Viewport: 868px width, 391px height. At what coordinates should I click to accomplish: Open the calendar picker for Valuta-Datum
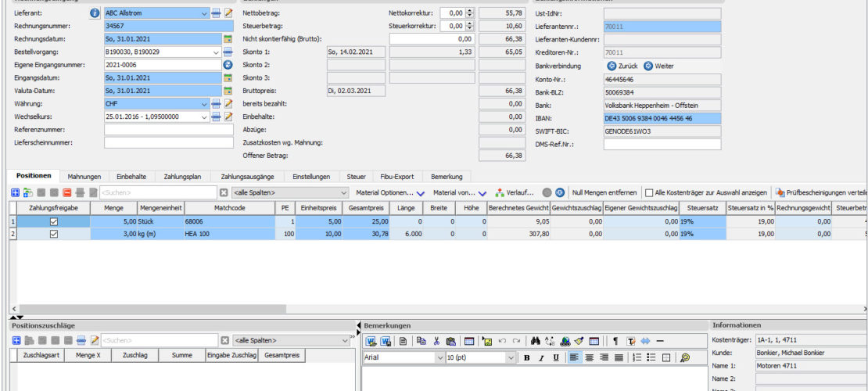228,91
